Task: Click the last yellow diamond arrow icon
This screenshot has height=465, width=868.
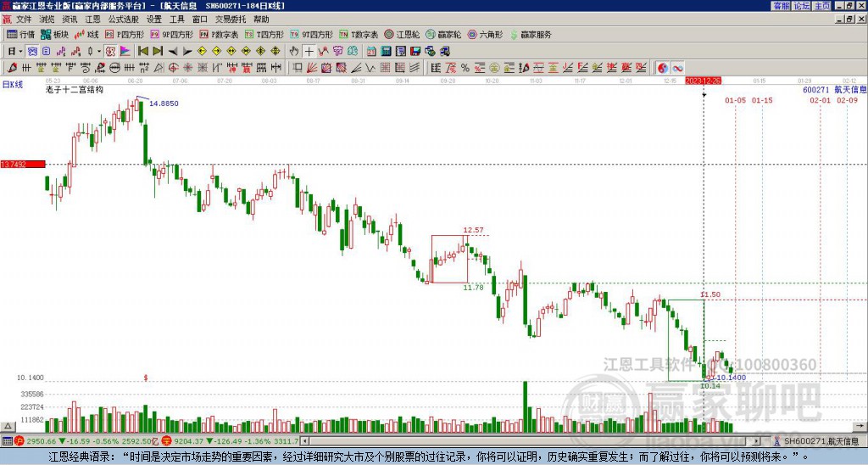Action: tap(275, 52)
